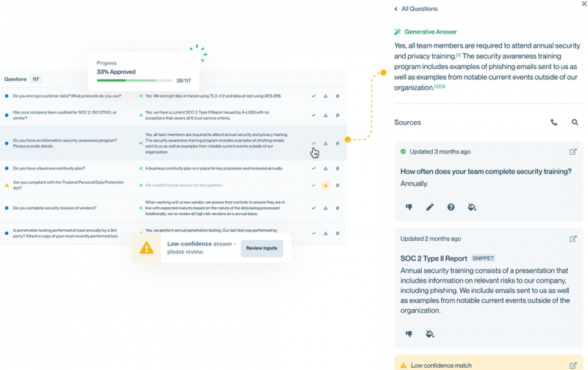
Task: Click the paint bucket icon on the 'Annually' card
Action: [x=472, y=207]
